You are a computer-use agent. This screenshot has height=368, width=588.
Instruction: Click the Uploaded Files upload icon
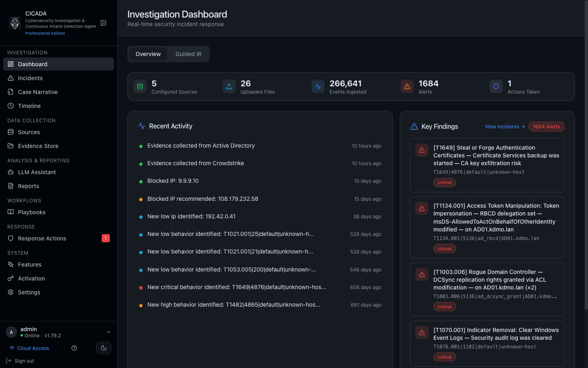(229, 87)
